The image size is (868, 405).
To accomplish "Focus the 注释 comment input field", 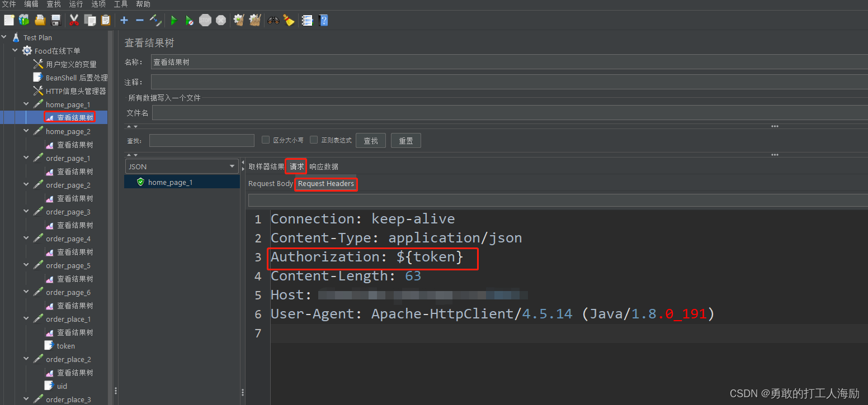I will (x=509, y=82).
